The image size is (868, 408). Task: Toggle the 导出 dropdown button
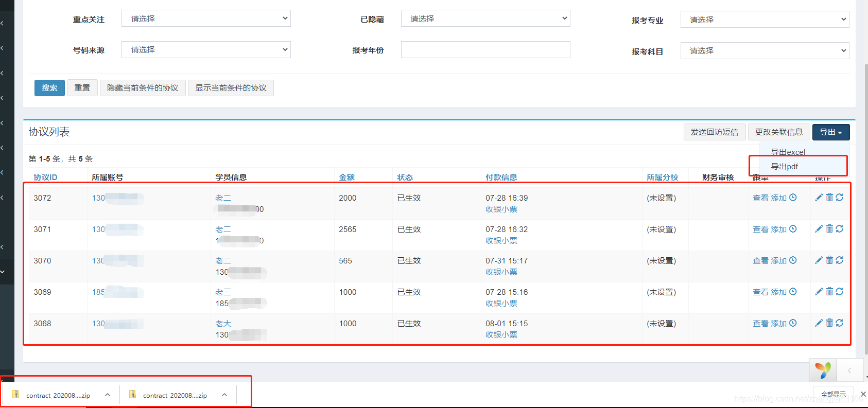[831, 132]
